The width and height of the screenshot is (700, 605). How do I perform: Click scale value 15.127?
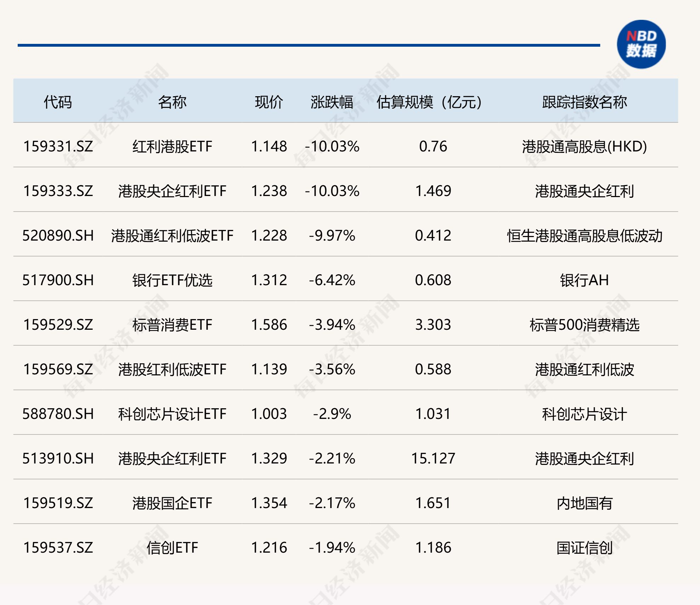(433, 459)
